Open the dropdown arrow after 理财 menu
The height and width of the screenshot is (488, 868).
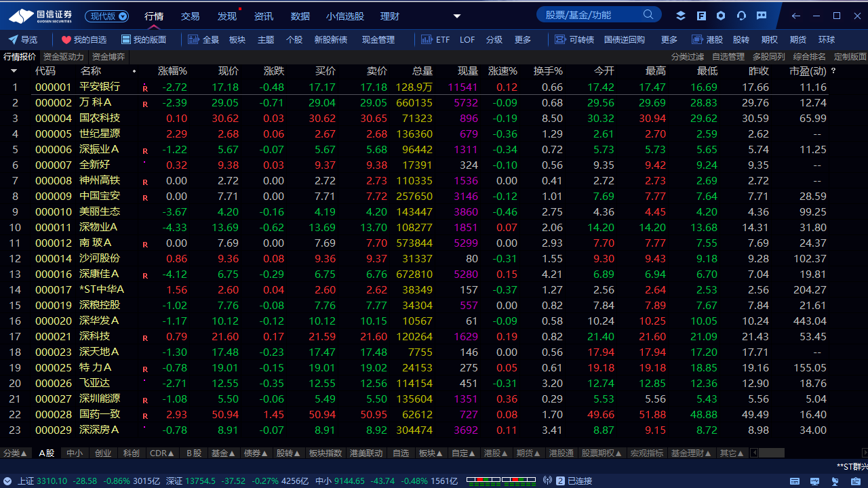click(x=457, y=16)
